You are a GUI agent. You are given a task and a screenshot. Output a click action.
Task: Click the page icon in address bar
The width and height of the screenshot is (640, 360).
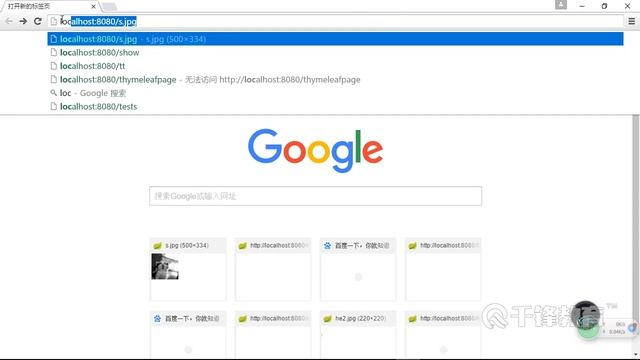pyautogui.click(x=53, y=21)
